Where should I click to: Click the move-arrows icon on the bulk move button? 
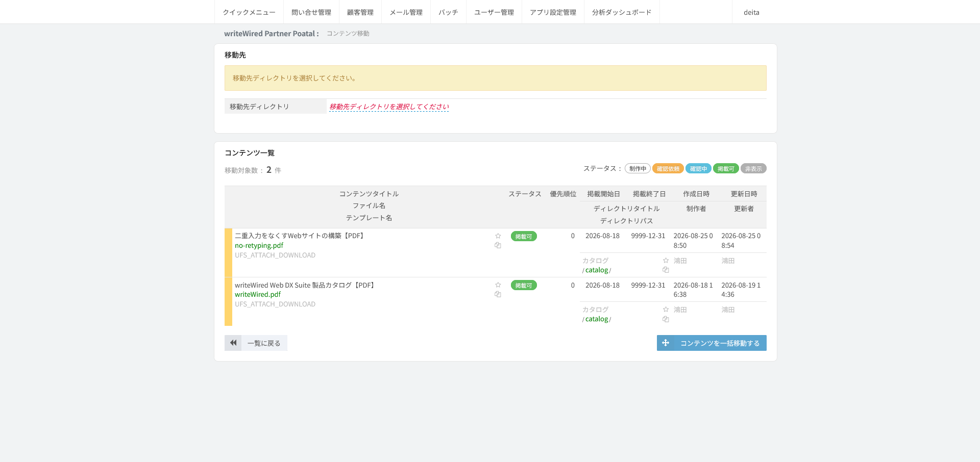(666, 343)
